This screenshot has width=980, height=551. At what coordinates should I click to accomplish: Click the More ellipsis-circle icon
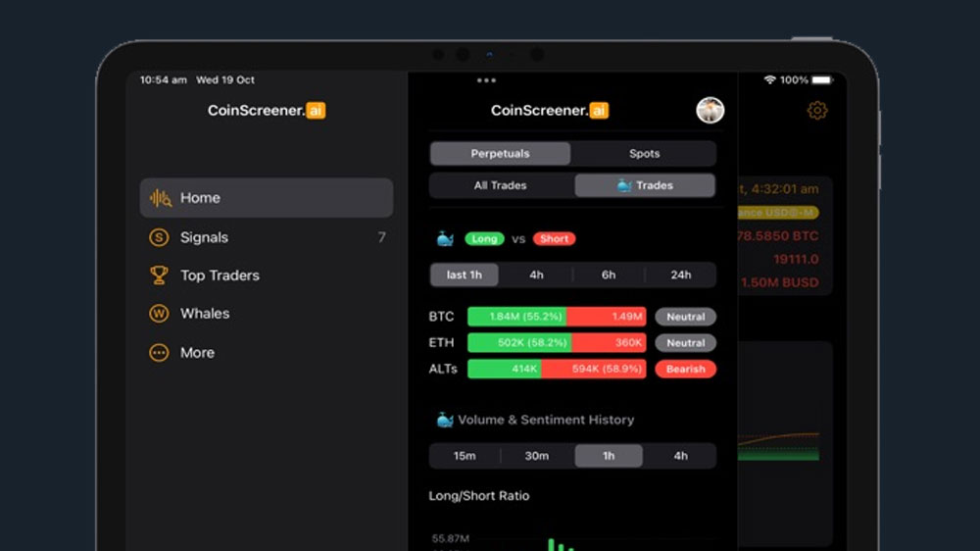[x=159, y=353]
